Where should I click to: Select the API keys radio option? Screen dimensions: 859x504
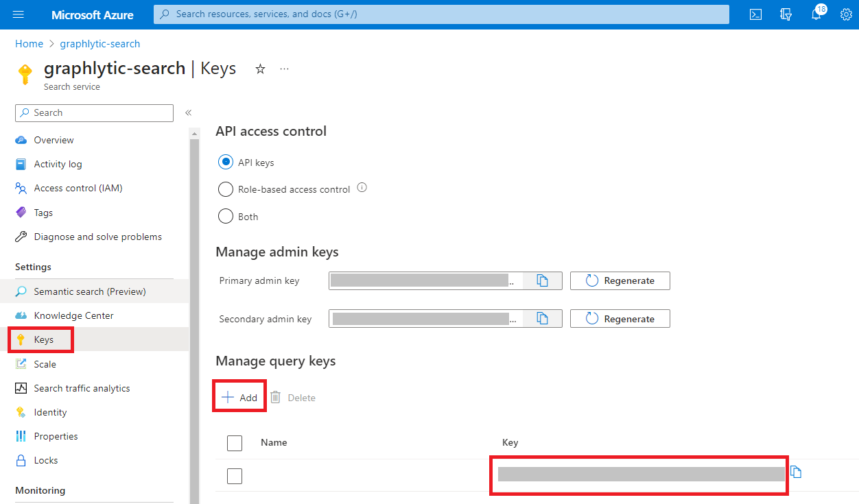click(x=225, y=163)
